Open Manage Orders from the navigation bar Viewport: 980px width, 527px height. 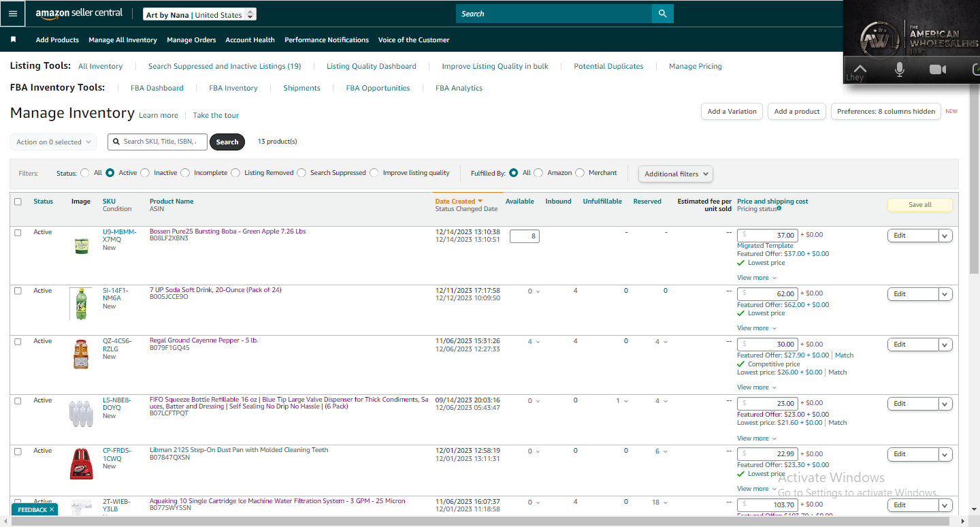[x=191, y=40]
